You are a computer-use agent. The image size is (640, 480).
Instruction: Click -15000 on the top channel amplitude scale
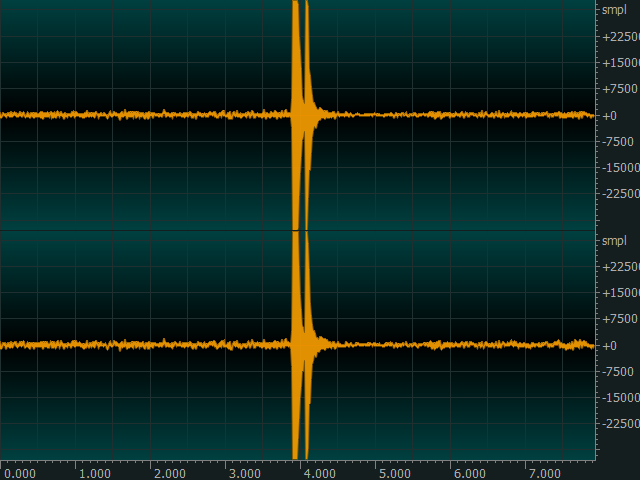point(619,168)
